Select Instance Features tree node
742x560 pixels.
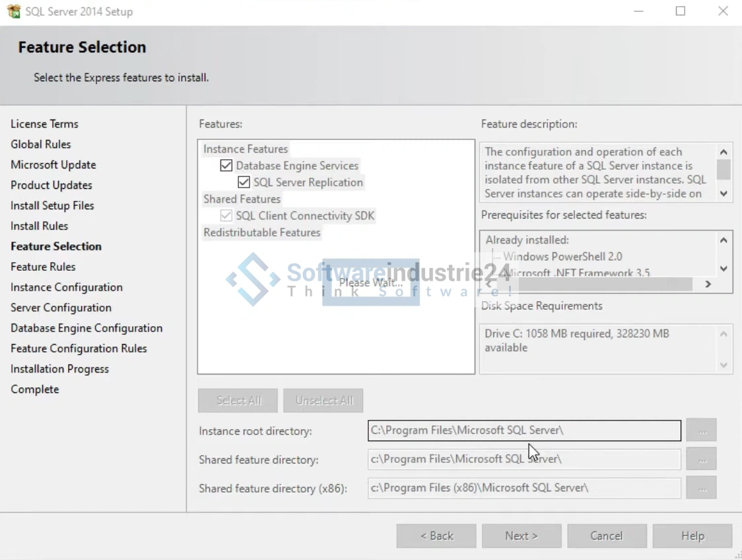[246, 149]
